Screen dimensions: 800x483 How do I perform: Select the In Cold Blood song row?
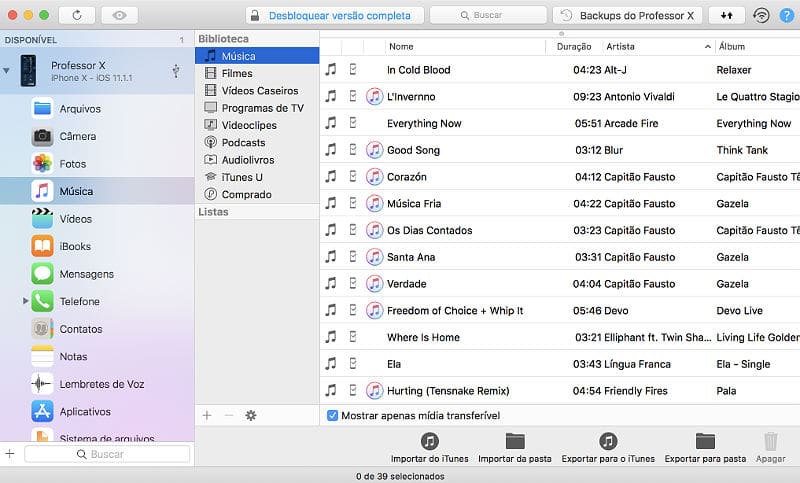pos(560,70)
